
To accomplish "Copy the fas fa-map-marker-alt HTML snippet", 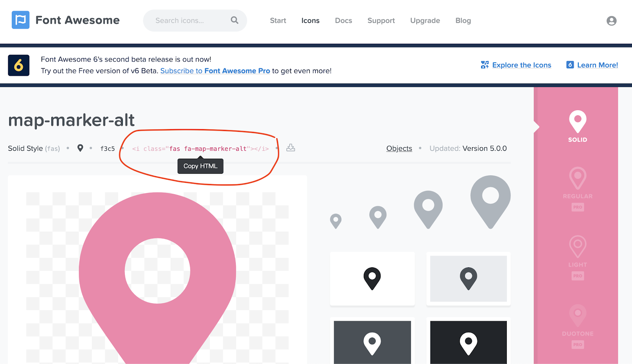I will [x=200, y=148].
